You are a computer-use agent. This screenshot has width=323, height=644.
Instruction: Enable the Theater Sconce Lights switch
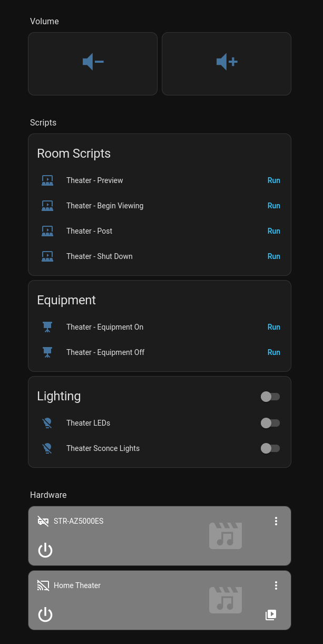(270, 448)
